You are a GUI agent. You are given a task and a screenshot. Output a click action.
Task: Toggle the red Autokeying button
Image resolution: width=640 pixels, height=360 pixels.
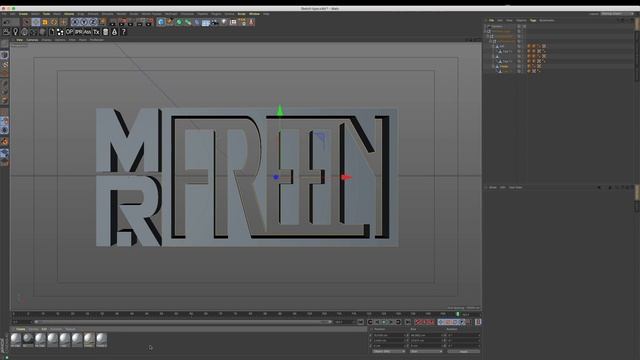pyautogui.click(x=424, y=322)
